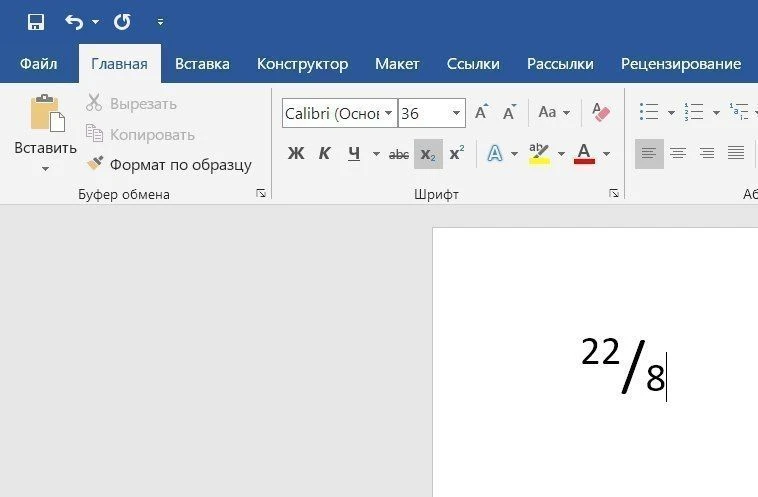The image size is (758, 497).
Task: Expand the Вставить paste options arrow
Action: (45, 168)
